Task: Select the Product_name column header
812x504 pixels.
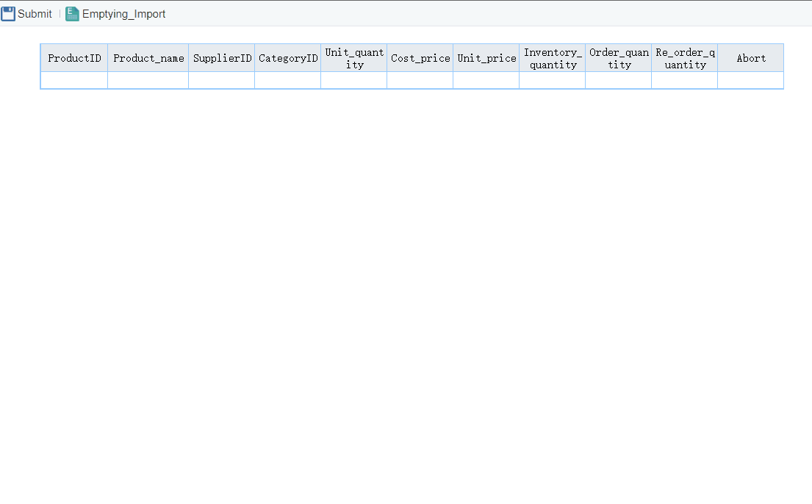Action: point(148,58)
